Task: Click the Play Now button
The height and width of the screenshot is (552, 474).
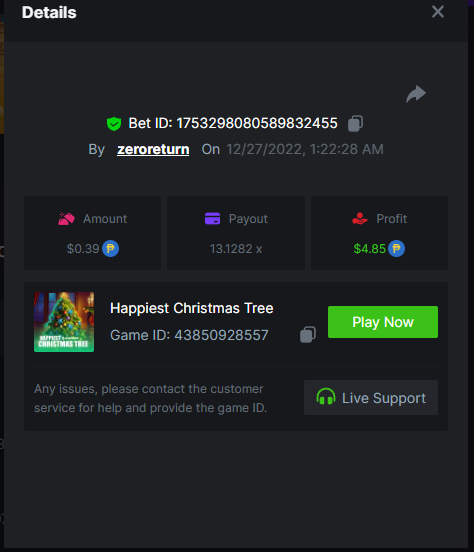Action: pos(383,322)
